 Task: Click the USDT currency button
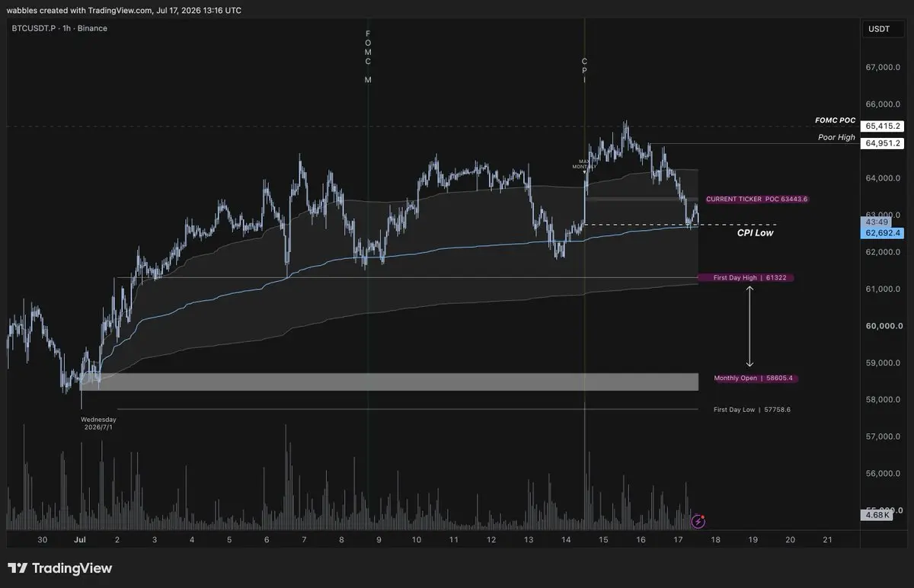(879, 29)
